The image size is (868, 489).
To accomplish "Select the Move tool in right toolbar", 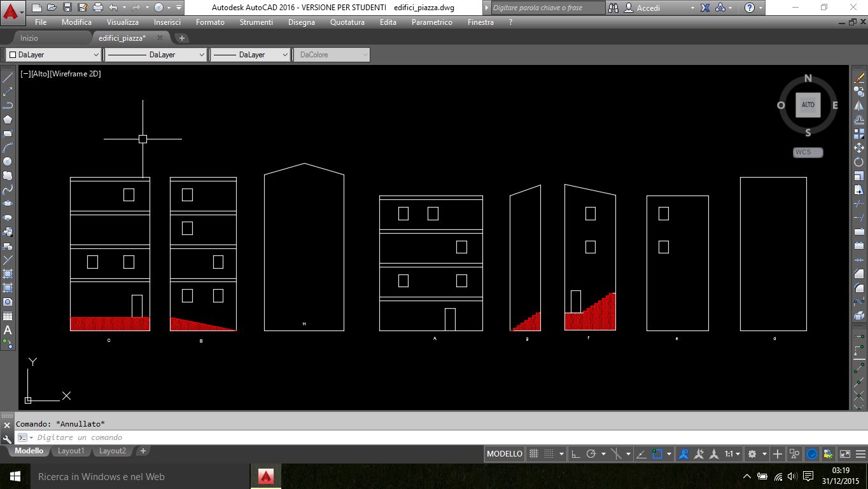I will [x=859, y=148].
